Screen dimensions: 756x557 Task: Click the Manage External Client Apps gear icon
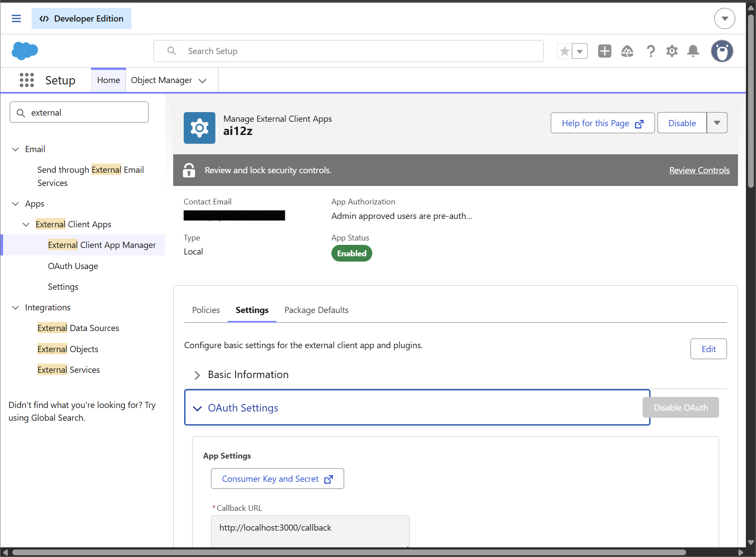[x=200, y=128]
